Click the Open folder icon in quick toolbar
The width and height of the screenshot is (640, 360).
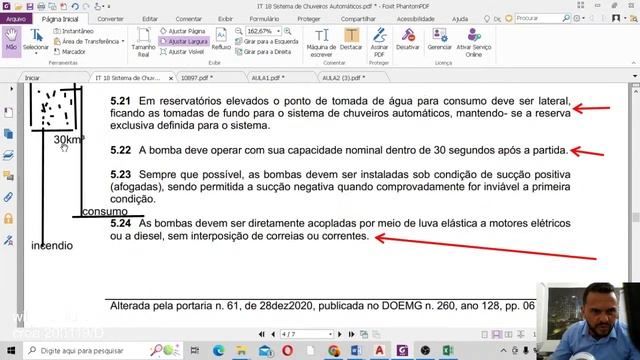pos(18,7)
